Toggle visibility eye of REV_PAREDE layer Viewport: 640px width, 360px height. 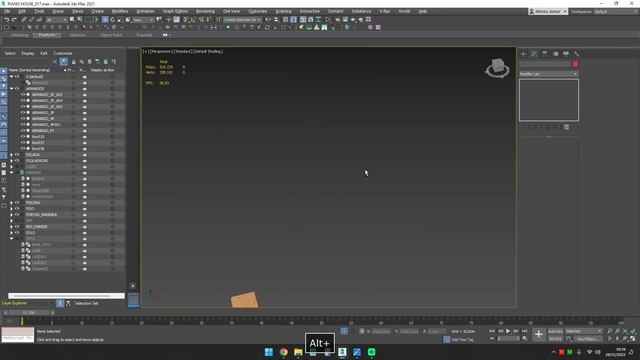(17, 227)
